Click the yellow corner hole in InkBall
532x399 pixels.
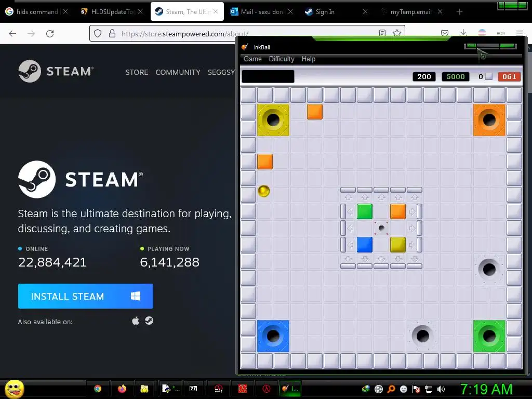tap(273, 120)
